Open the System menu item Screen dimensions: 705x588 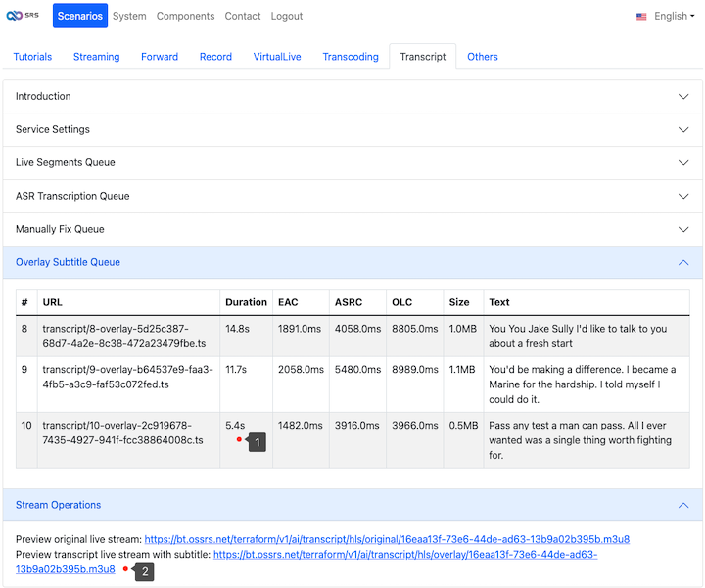129,17
